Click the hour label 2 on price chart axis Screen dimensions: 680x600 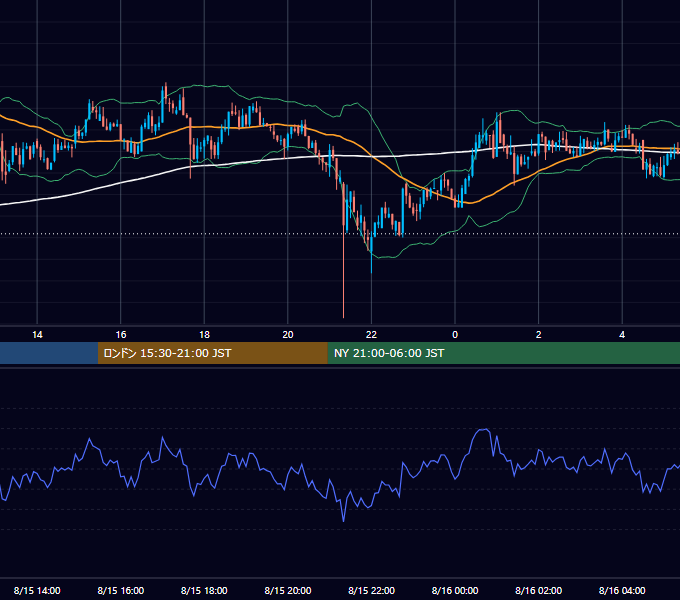[538, 335]
